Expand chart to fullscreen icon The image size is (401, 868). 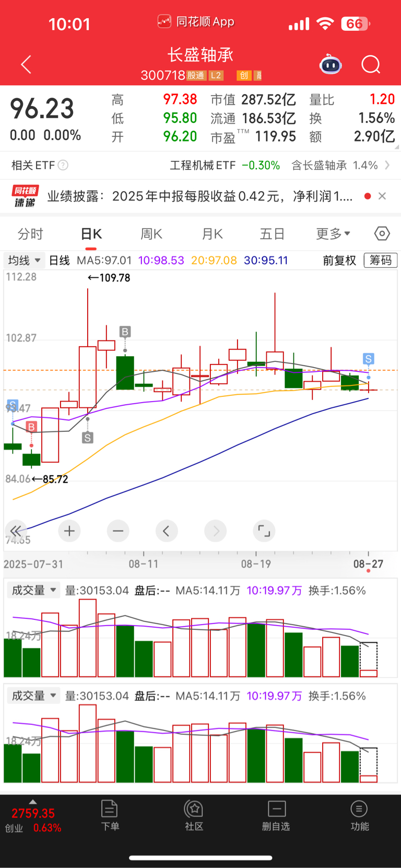264,531
